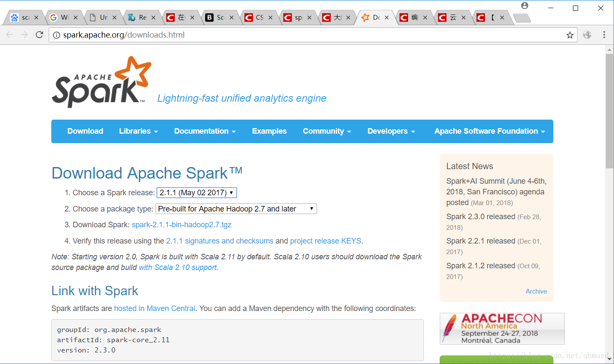Click 'Lightning-fast unified analytics engine' tagline
614x364 pixels.
click(242, 98)
